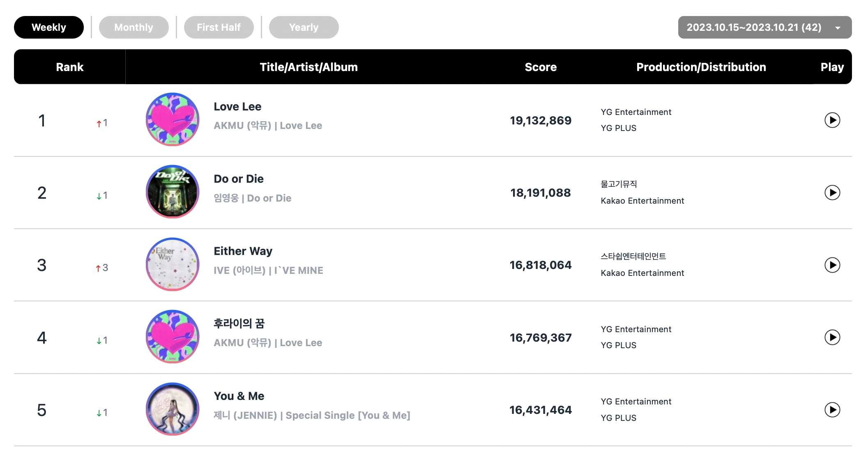Image resolution: width=868 pixels, height=450 pixels.
Task: Open the Either Way song title
Action: [x=243, y=251]
